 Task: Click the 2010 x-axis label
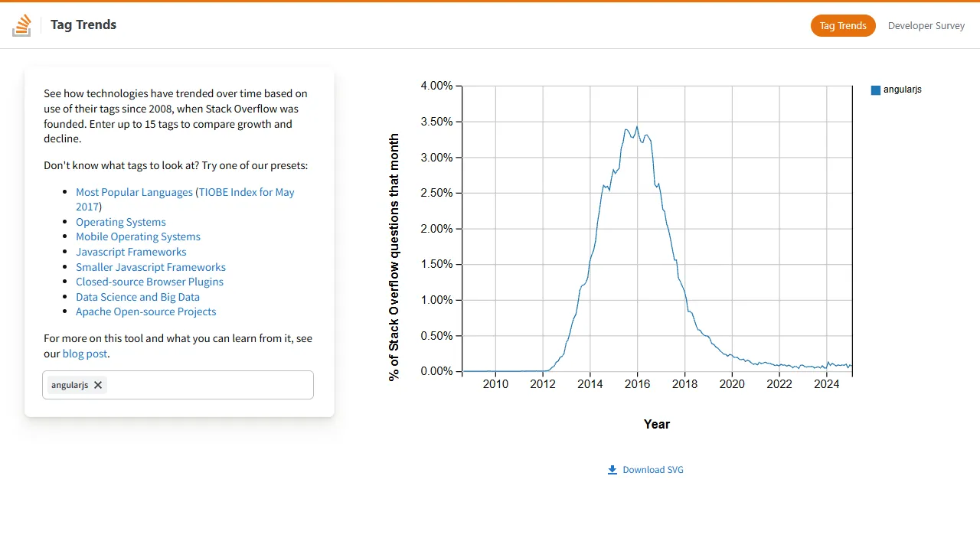tap(495, 384)
